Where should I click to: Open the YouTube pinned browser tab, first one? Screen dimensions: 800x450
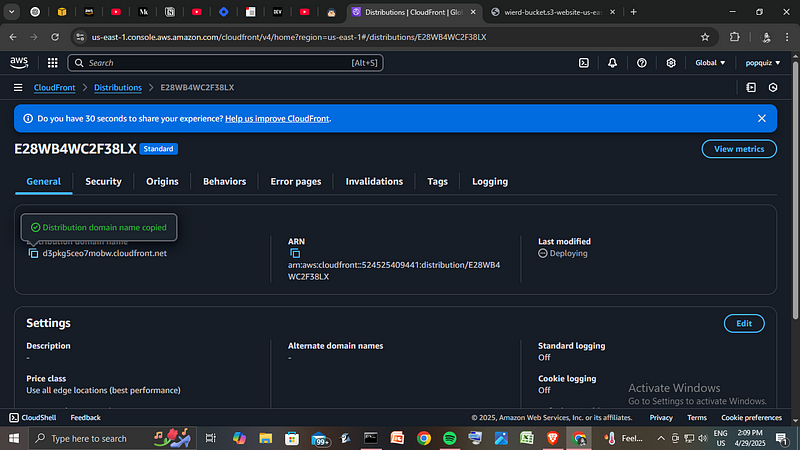tap(116, 12)
